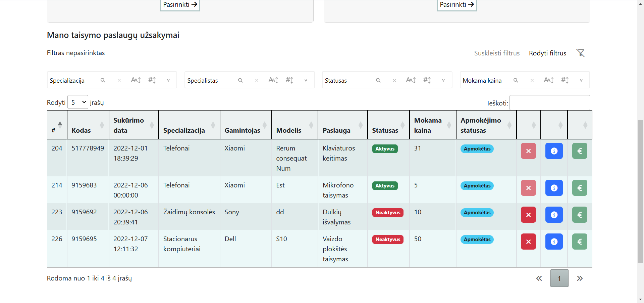Click the red cancel button for order 226
644x303 pixels.
point(528,242)
